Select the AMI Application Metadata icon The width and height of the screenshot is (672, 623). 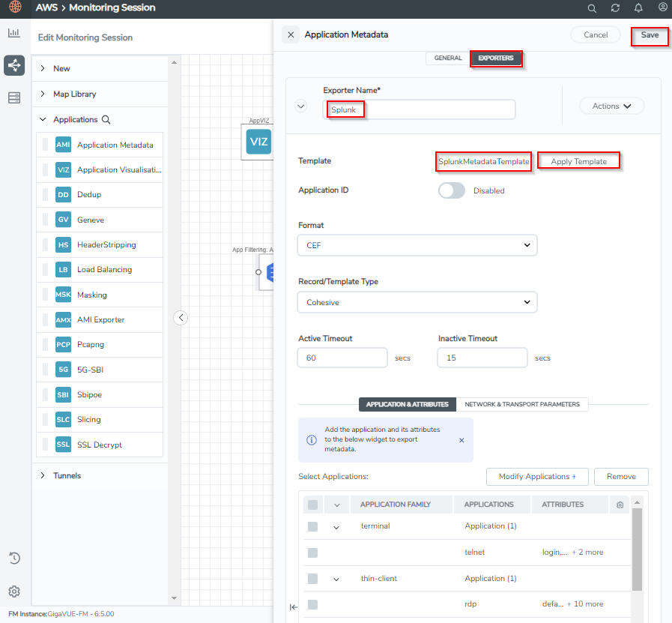[x=63, y=145]
